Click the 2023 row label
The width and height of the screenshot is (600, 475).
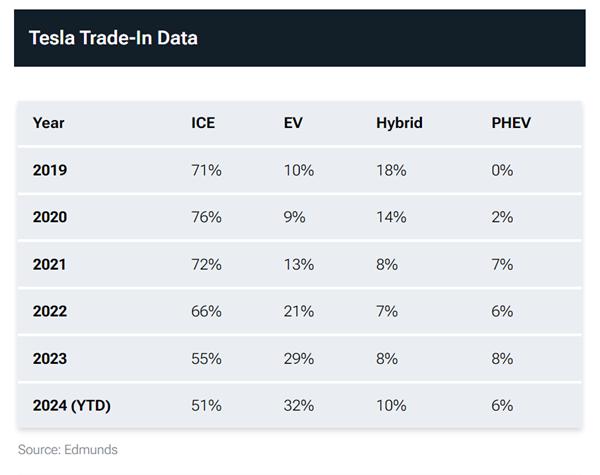50,358
